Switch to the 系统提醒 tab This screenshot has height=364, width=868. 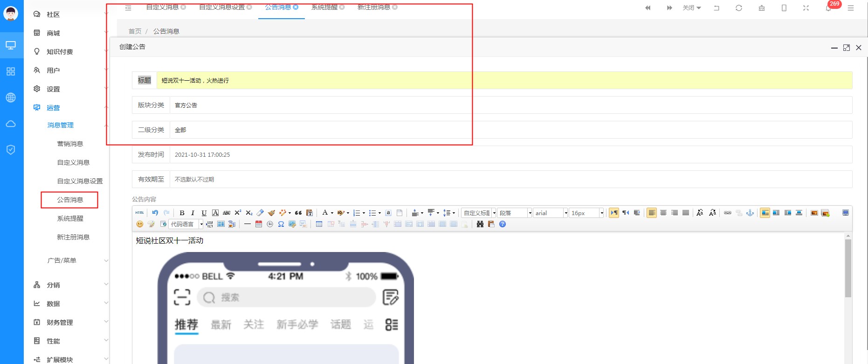click(x=324, y=7)
